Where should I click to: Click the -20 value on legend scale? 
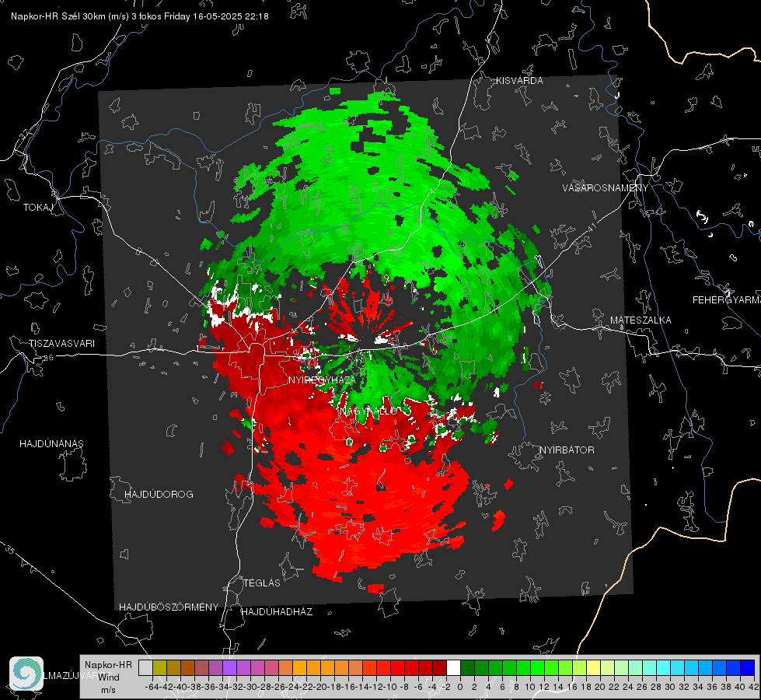pyautogui.click(x=321, y=687)
